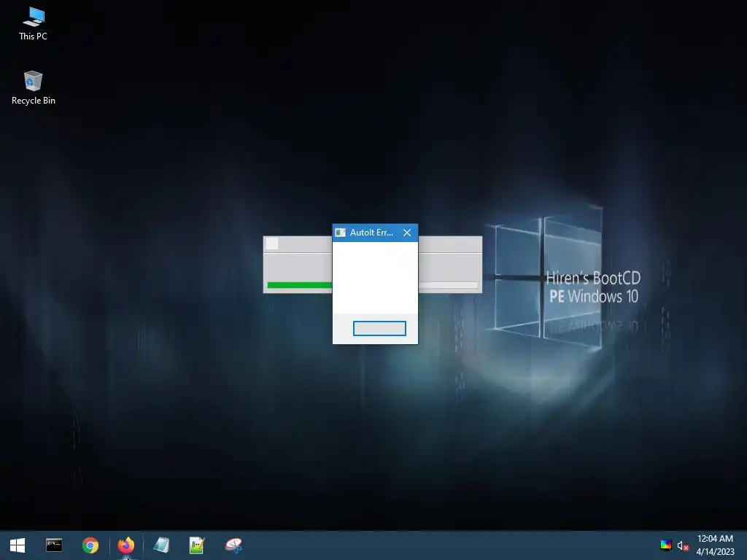Click the AutoIt Err... window title text
747x560 pixels.
coord(371,233)
